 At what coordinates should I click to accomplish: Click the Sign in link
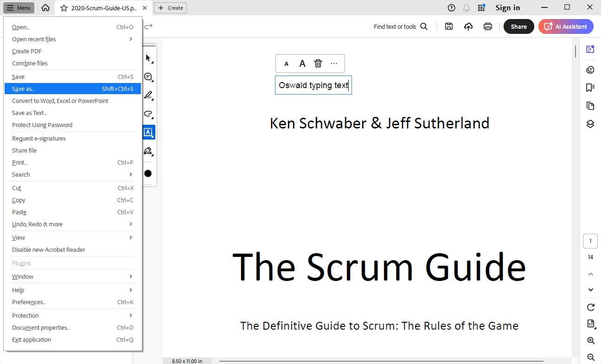508,8
